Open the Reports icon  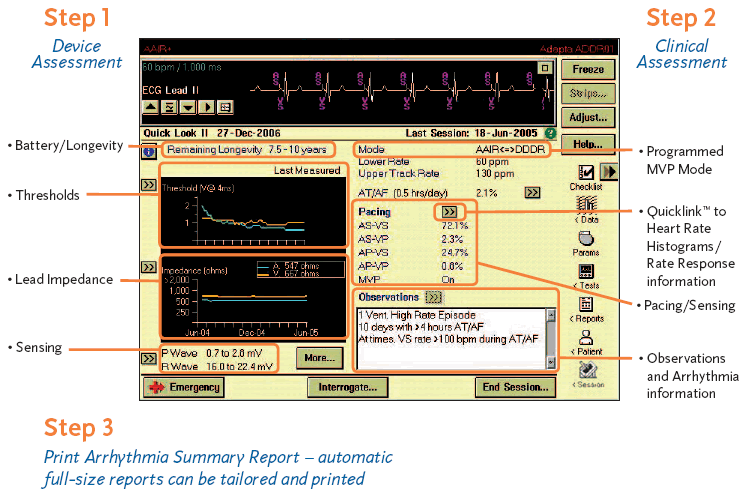click(x=587, y=310)
